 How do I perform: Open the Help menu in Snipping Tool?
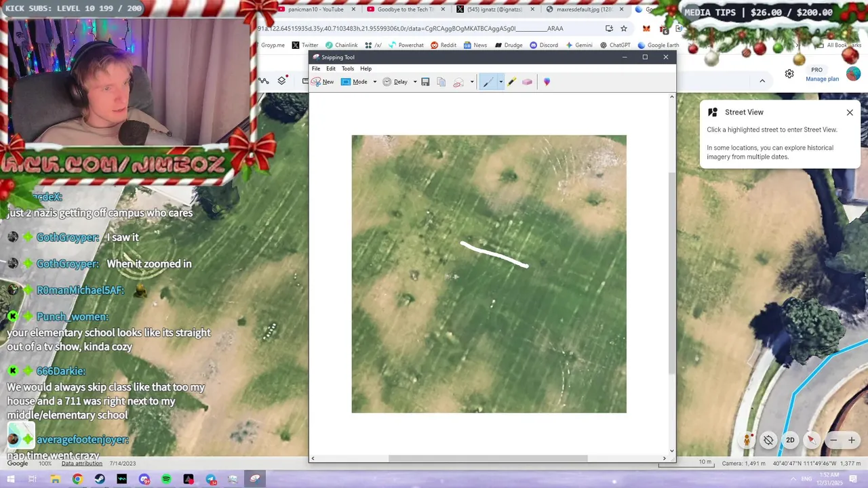point(366,68)
